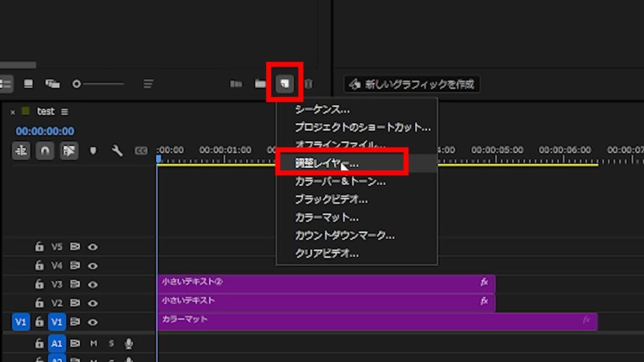The image size is (644, 362).
Task: Choose カラーバー&トーン... from the menu
Action: tap(340, 182)
